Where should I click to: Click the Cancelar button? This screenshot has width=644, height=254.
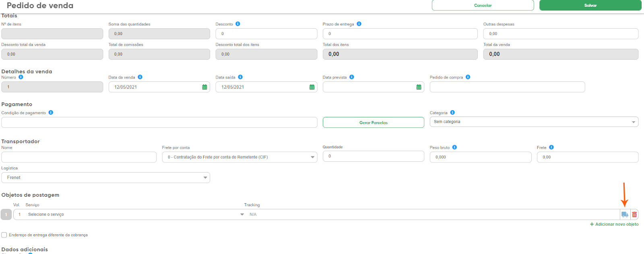coord(483,5)
